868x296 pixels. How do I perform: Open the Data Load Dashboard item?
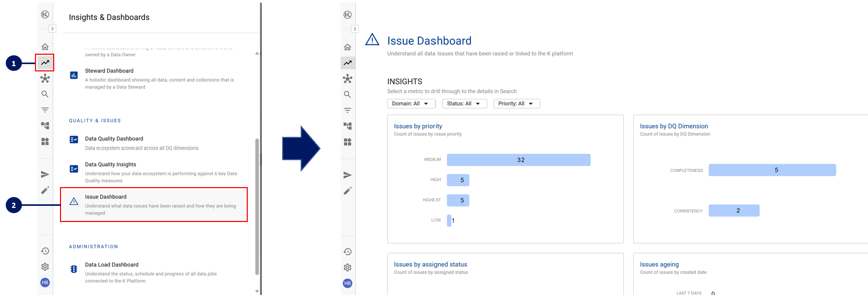click(112, 265)
